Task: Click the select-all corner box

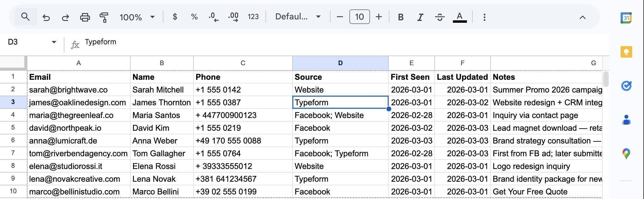Action: (x=13, y=62)
